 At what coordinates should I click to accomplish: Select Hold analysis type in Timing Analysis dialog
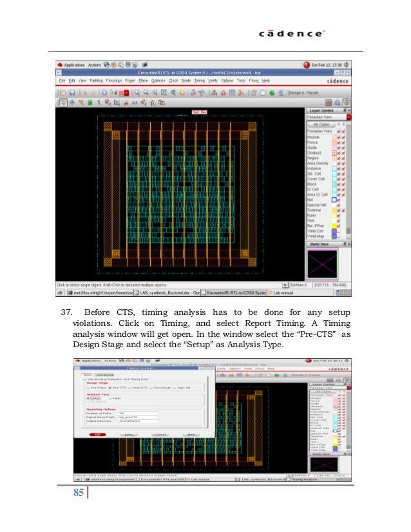pos(110,398)
